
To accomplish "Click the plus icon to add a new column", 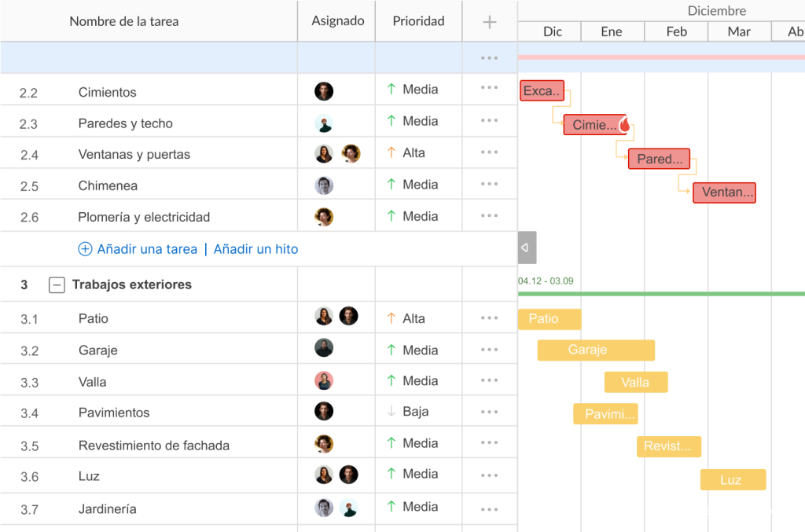I will click(x=489, y=21).
